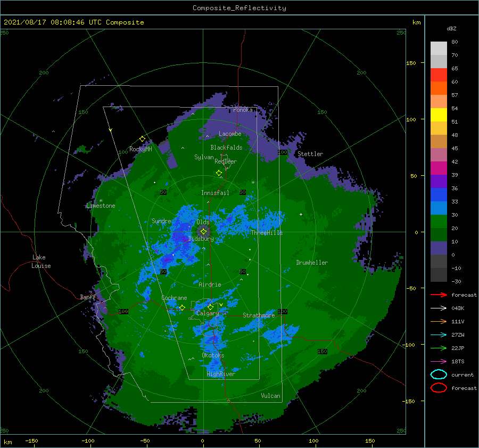The width and height of the screenshot is (479, 448).
Task: Click radar site diamond between Olds and Didsbury
Action: coord(203,232)
